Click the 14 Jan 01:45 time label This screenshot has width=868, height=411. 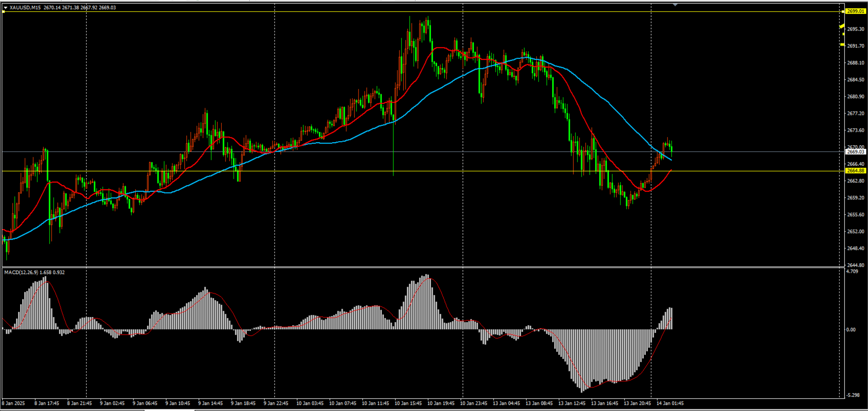point(670,403)
